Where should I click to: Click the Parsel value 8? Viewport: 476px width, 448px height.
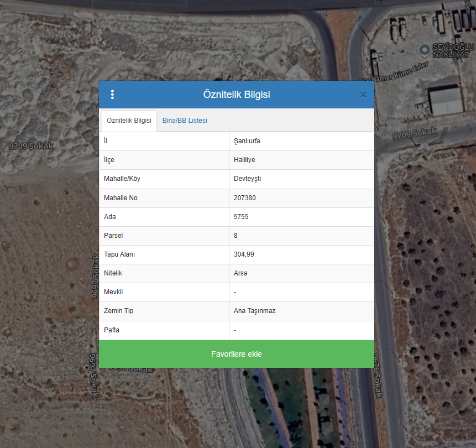[236, 236]
